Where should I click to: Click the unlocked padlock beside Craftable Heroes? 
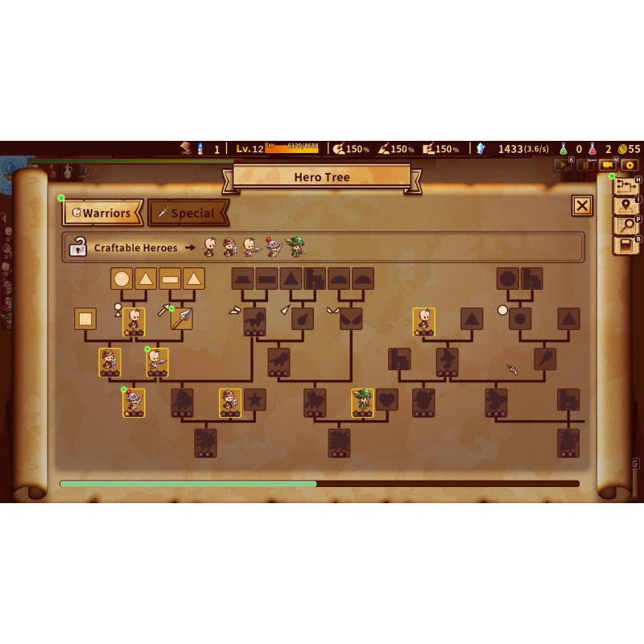click(x=78, y=247)
